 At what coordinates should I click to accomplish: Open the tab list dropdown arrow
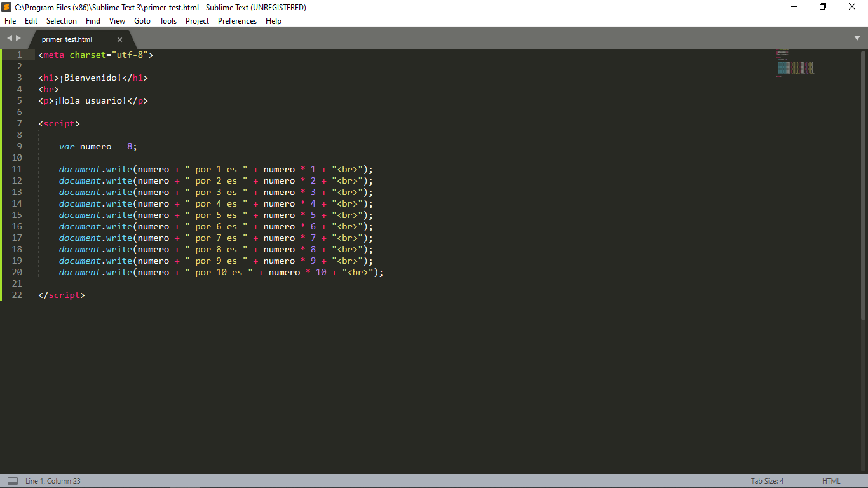(857, 38)
